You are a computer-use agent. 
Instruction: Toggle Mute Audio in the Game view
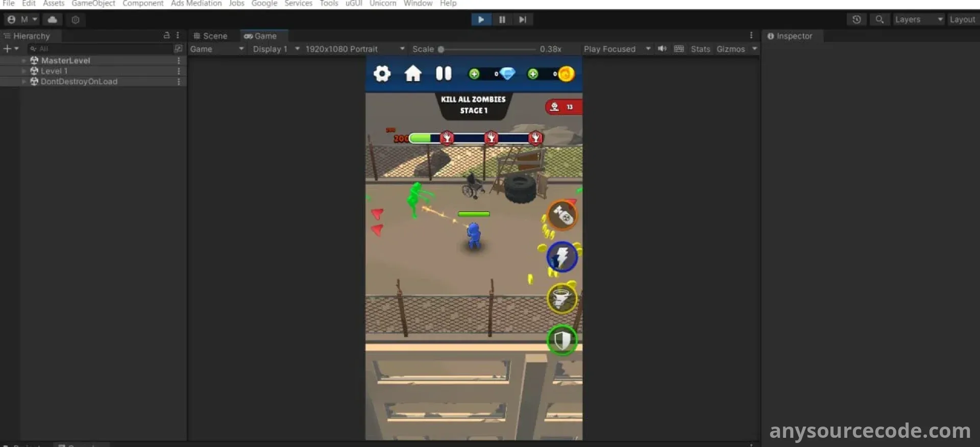(662, 49)
